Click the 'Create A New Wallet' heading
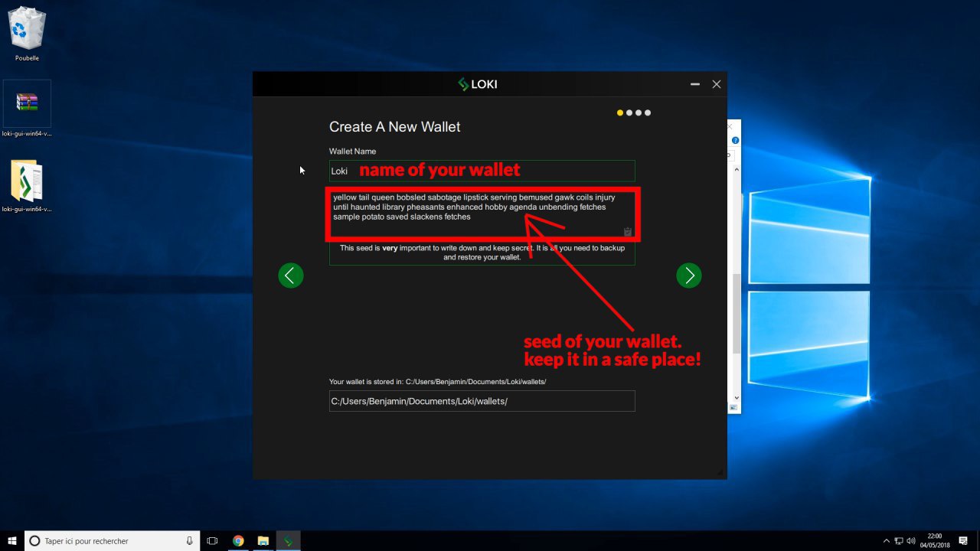Viewport: 980px width, 551px height. pyautogui.click(x=395, y=127)
